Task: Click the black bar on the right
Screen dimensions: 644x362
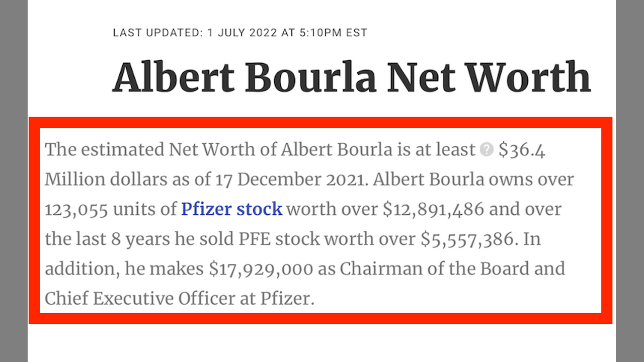Action: (x=630, y=181)
